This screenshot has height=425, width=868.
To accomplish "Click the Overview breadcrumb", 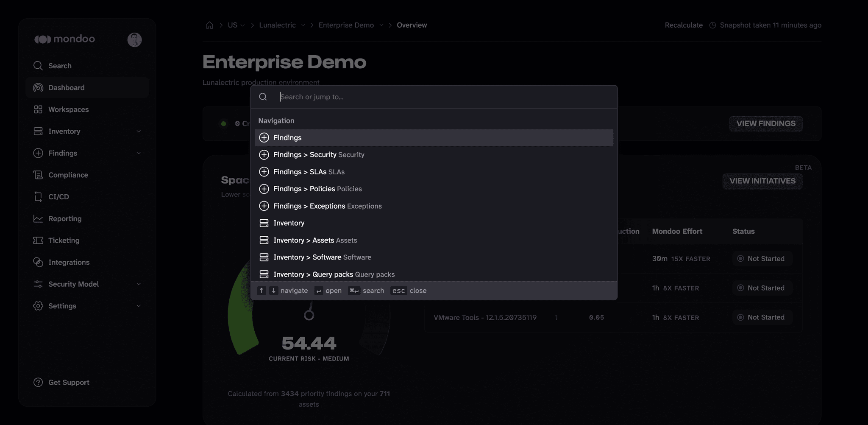I will (x=412, y=25).
